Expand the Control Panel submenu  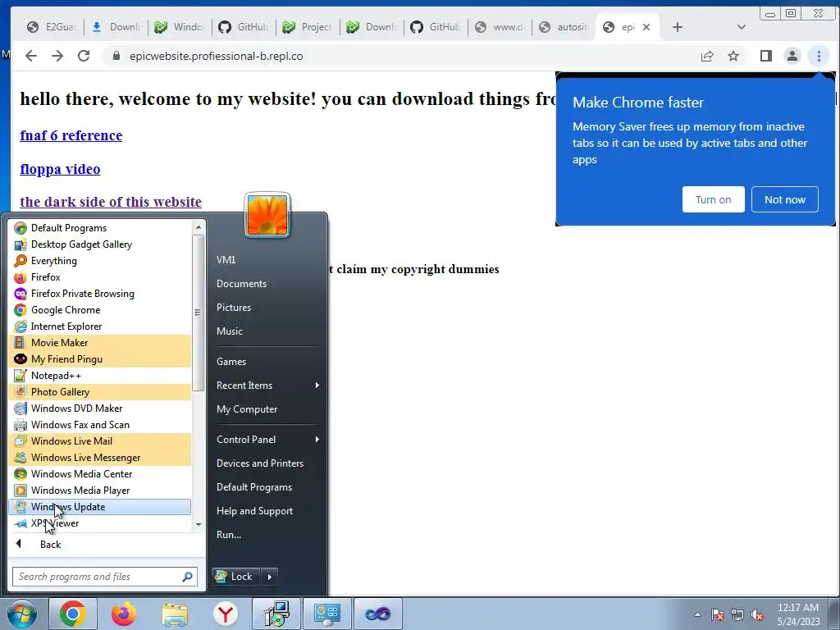point(268,440)
